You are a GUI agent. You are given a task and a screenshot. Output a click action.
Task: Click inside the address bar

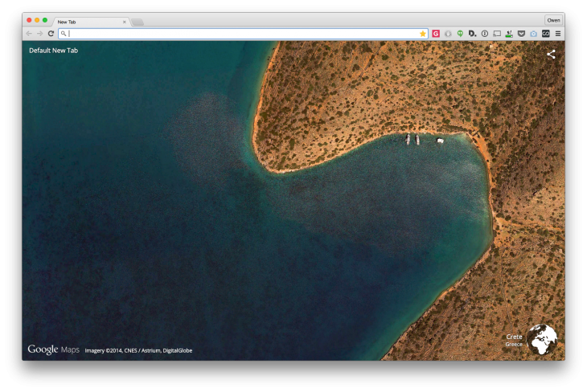click(243, 34)
